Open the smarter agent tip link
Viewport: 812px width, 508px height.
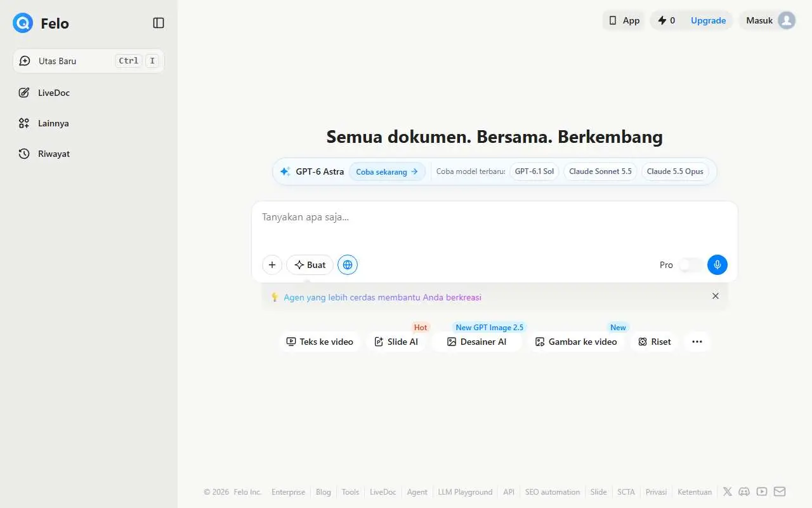pos(383,297)
